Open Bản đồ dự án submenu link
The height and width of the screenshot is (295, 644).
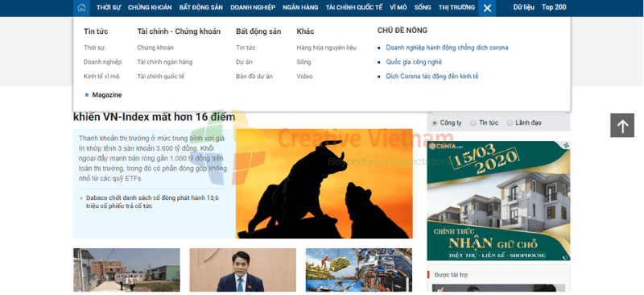(254, 77)
